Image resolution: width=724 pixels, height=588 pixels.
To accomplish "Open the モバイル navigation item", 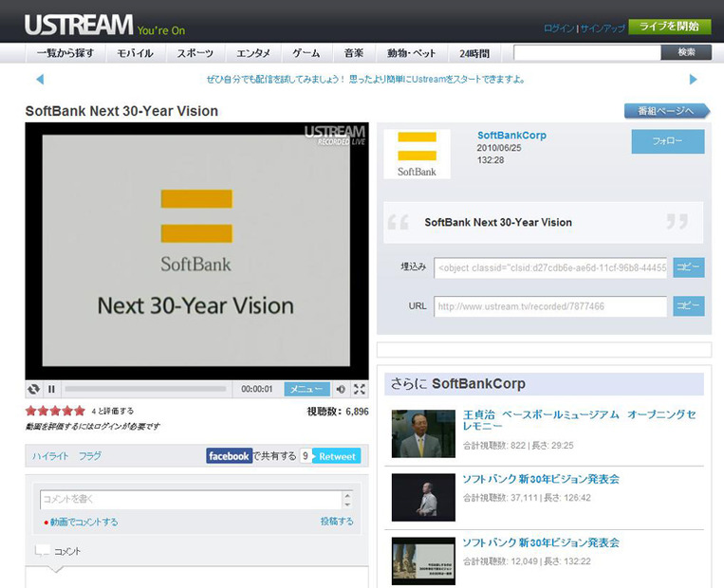I will 135,53.
